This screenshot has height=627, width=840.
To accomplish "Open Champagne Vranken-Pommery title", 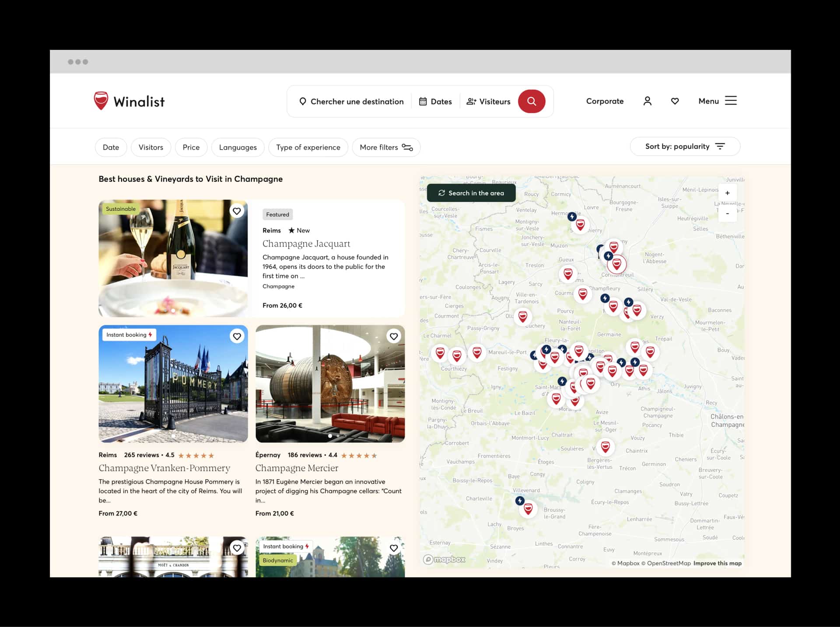I will 164,468.
